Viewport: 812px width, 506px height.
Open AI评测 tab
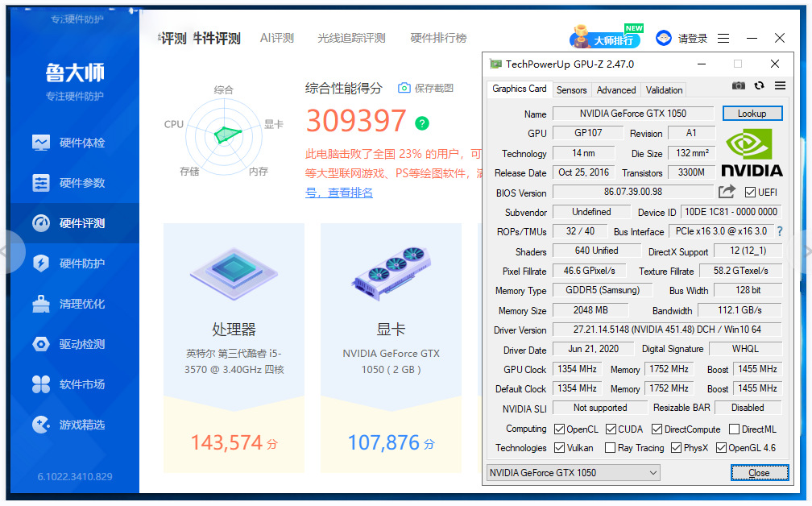[x=277, y=38]
